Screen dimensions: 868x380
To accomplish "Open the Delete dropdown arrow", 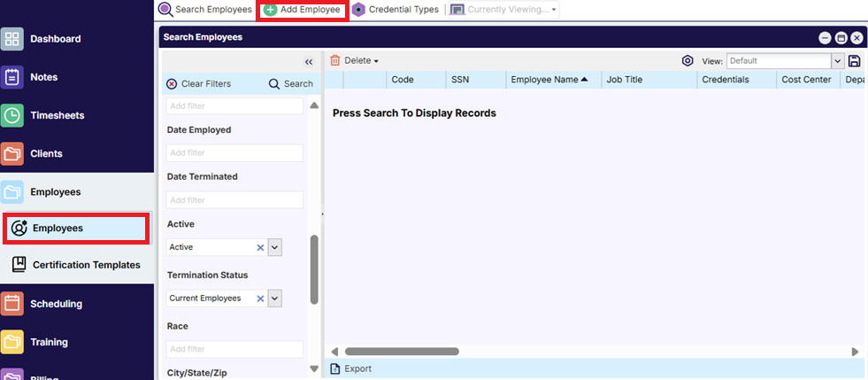I will point(376,61).
